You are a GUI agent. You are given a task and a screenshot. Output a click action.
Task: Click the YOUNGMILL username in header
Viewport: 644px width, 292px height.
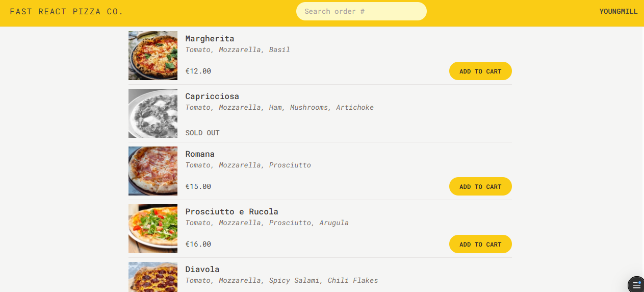(618, 11)
